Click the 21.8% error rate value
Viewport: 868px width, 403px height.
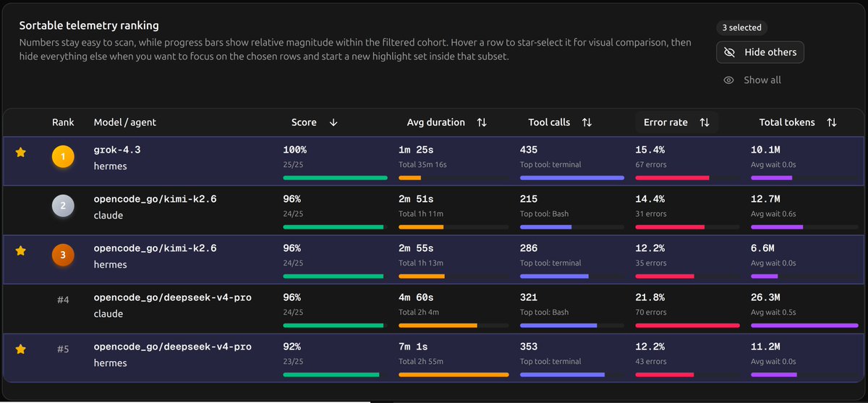coord(650,297)
